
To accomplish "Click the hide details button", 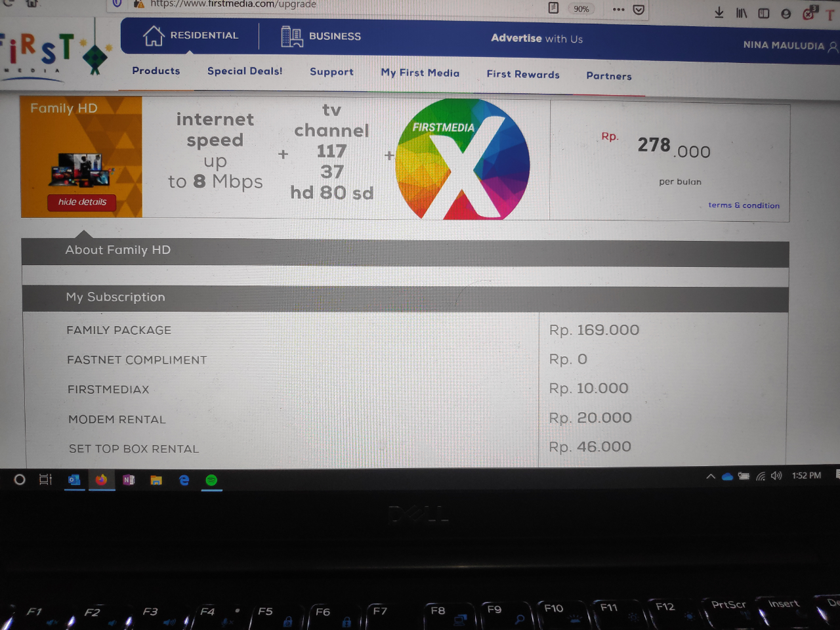I will 82,202.
